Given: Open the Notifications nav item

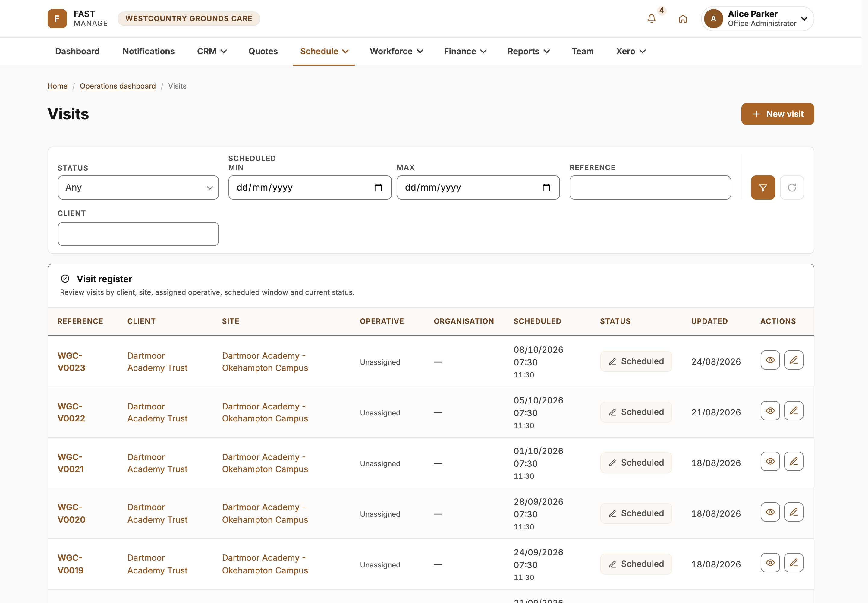Looking at the screenshot, I should 149,51.
